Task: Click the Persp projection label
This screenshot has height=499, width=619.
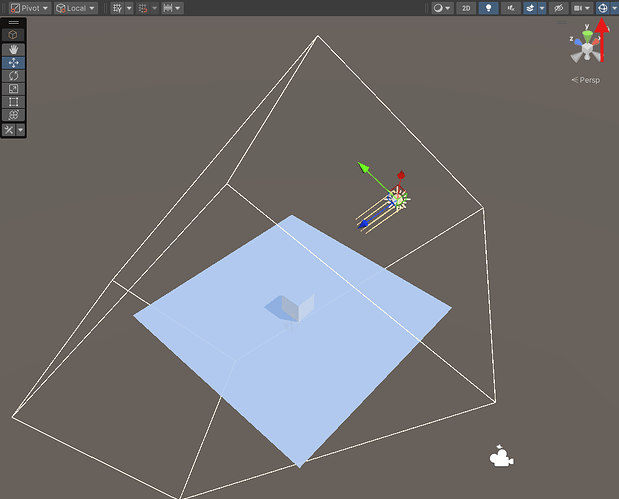Action: coord(586,80)
